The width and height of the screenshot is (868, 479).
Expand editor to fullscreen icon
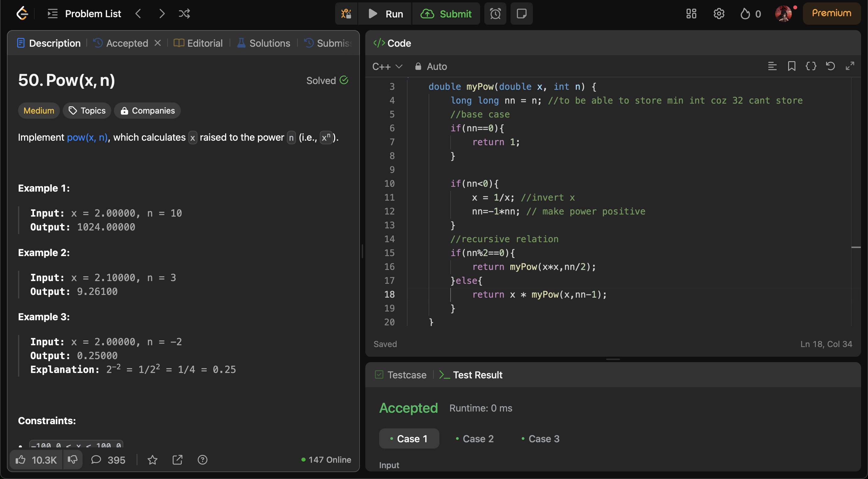pyautogui.click(x=850, y=66)
